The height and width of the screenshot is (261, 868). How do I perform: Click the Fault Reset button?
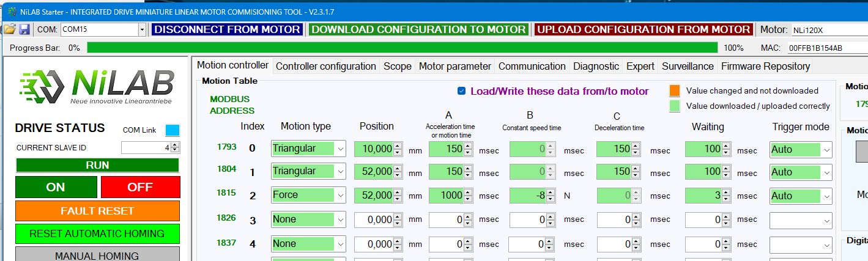(x=97, y=211)
